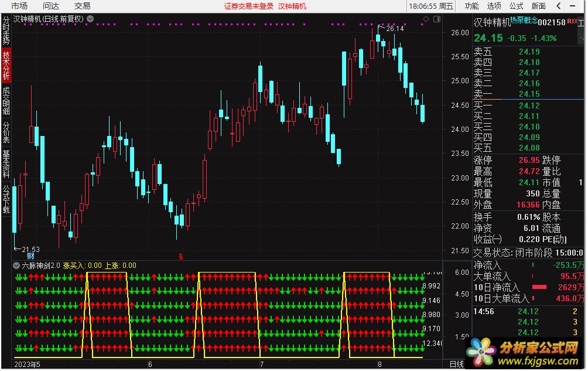588x371 pixels.
Task: Click the 14:56 trade tick row
Action: [528, 311]
